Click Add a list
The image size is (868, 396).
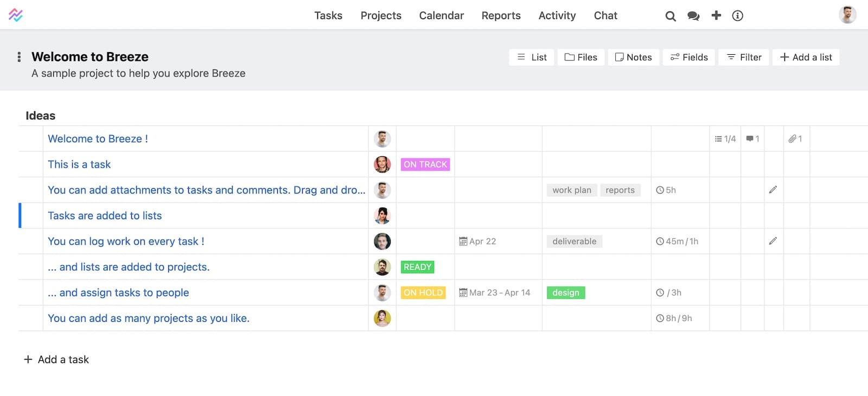pos(806,57)
